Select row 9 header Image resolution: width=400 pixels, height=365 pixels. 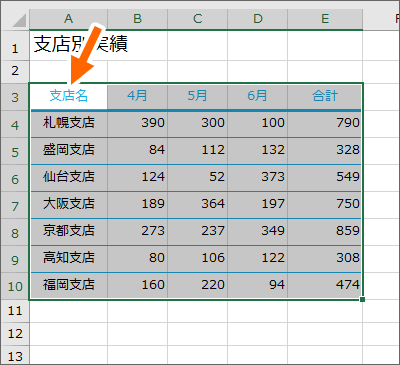pyautogui.click(x=15, y=259)
